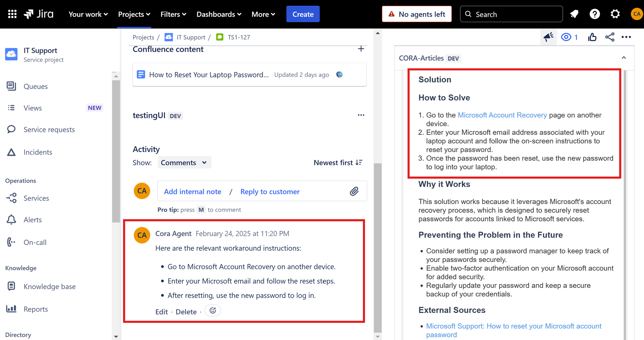The image size is (644, 340).
Task: Click the sidebar scrollbar down arrow
Action: pyautogui.click(x=116, y=337)
